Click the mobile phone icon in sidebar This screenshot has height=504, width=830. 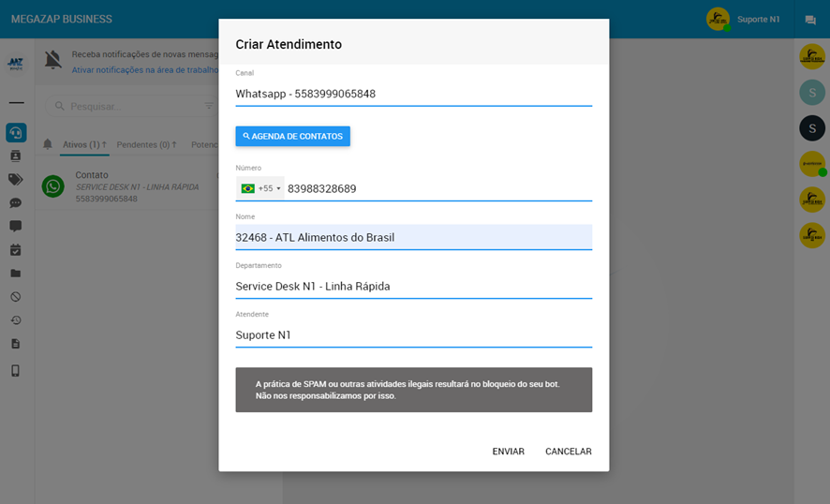[x=16, y=370]
